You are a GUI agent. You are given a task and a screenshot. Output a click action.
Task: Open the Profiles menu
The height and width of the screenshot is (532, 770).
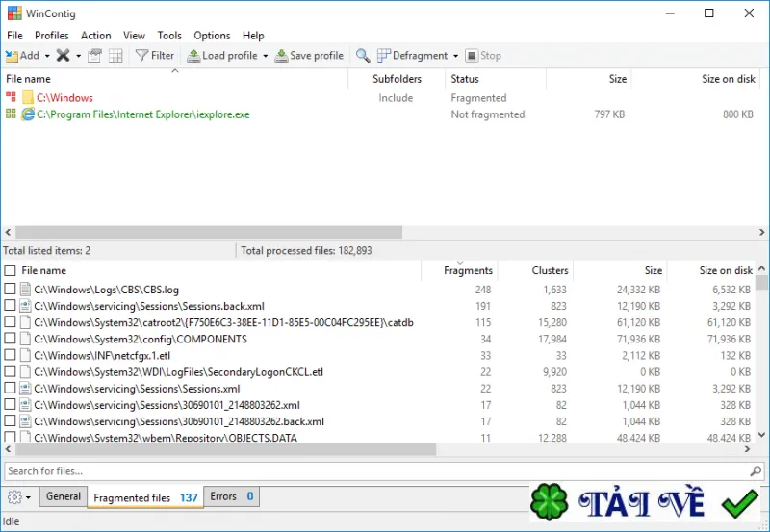coord(52,36)
